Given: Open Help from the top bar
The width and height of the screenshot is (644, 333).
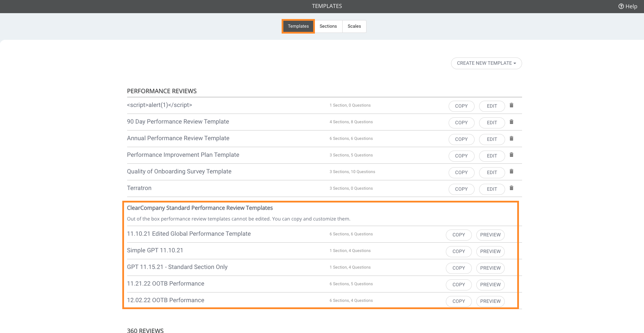Looking at the screenshot, I should [628, 6].
